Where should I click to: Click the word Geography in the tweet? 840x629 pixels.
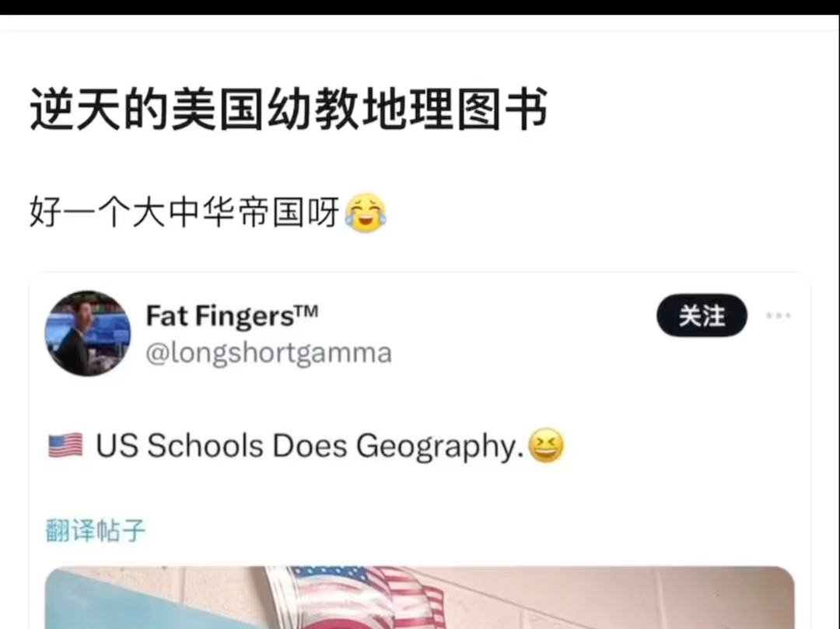click(x=439, y=446)
